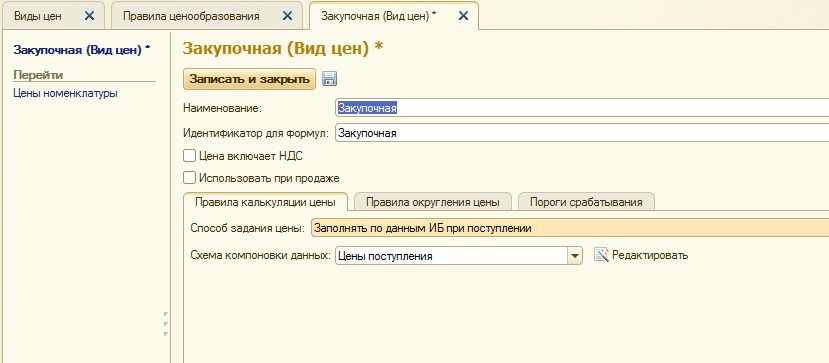Open Правила округления цены tab

click(432, 202)
